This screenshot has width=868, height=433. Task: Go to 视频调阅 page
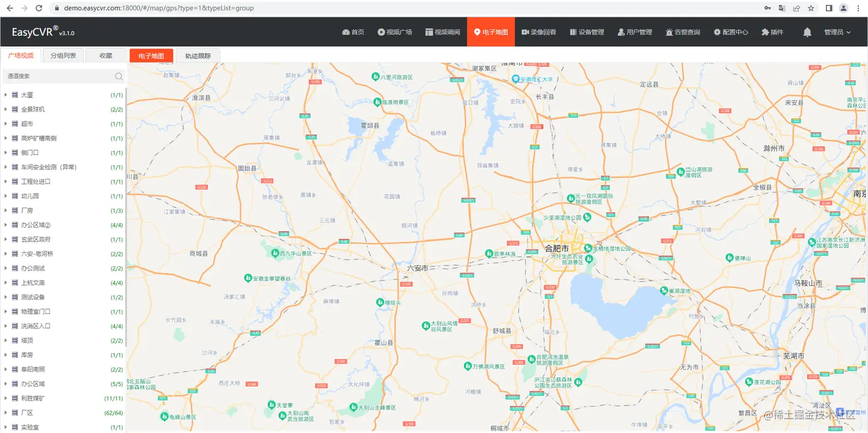443,32
